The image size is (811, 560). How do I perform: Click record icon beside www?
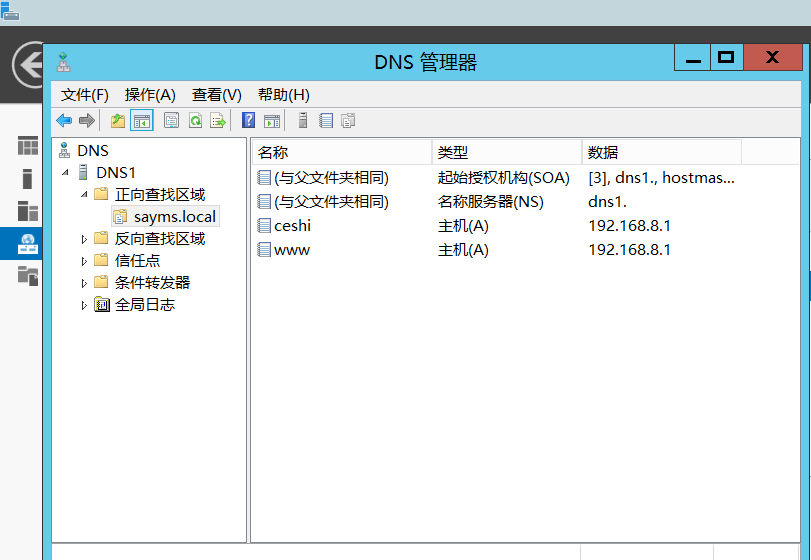click(x=264, y=250)
